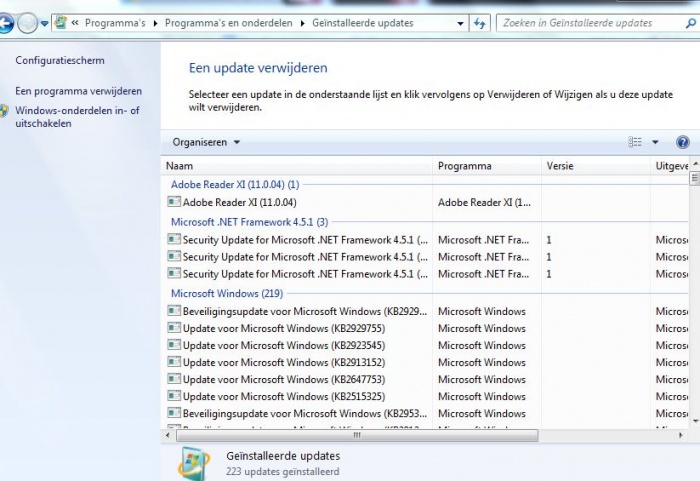
Task: Collapse the Microsoft .NET Framework 4.5.1 group
Action: coord(250,222)
